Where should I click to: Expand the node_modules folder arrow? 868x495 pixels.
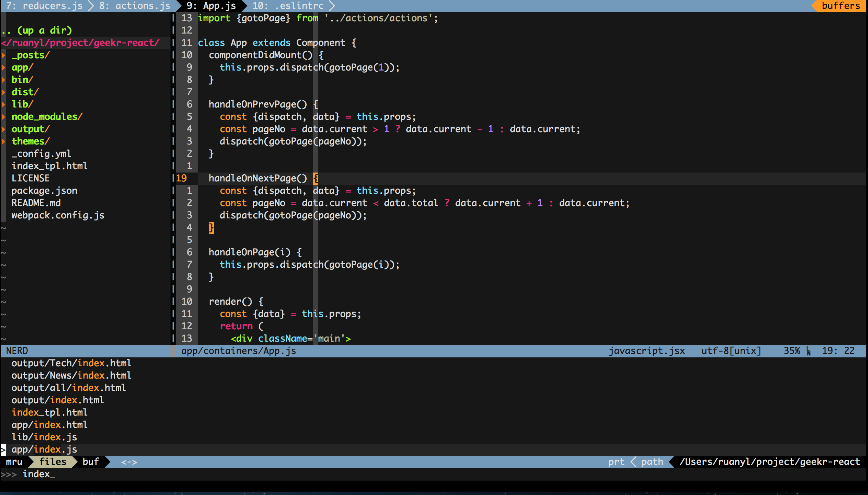pyautogui.click(x=4, y=117)
